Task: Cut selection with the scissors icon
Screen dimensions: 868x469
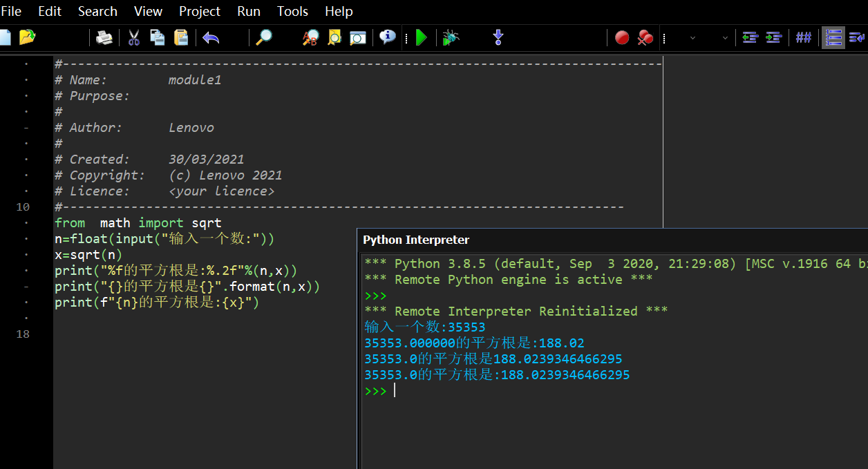Action: 134,37
